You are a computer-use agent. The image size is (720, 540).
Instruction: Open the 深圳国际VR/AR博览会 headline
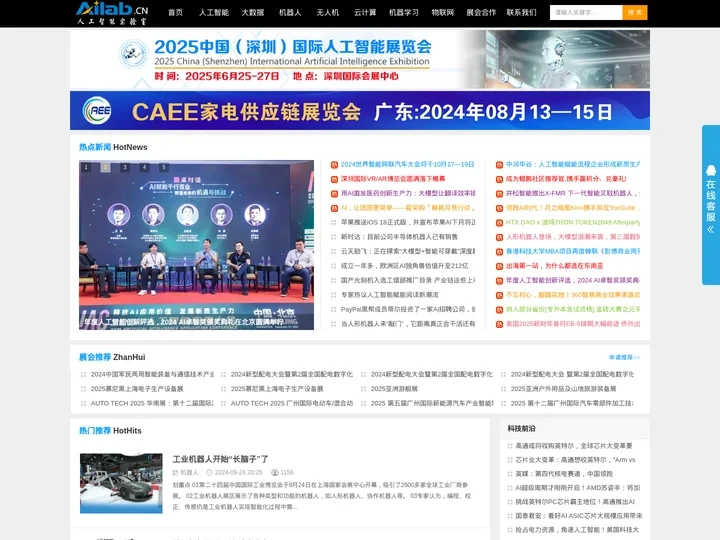click(393, 179)
